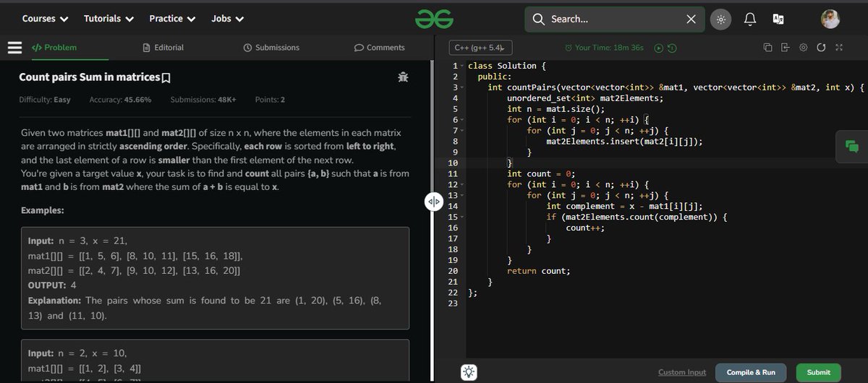Switch to the Submissions tab
This screenshot has width=868, height=383.
(271, 48)
